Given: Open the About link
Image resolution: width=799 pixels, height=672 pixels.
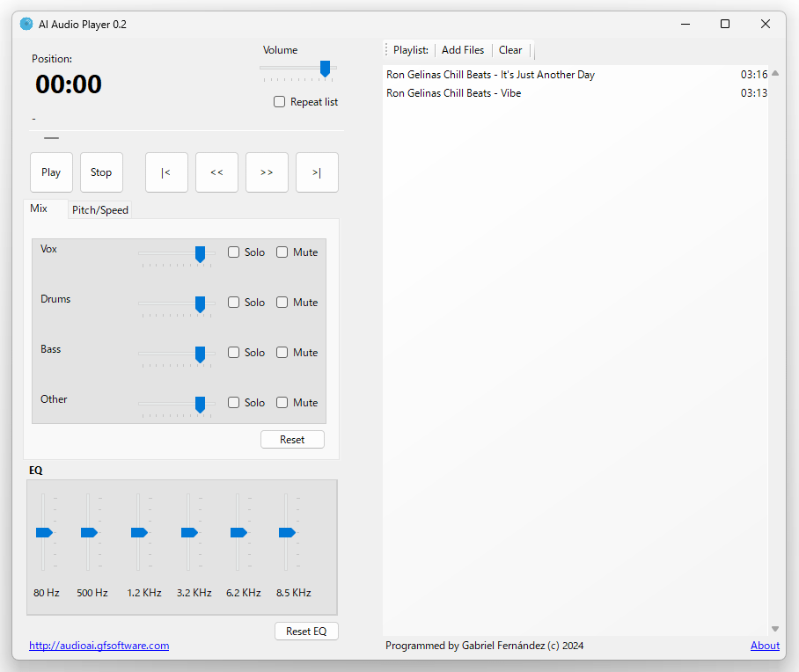Looking at the screenshot, I should 765,646.
